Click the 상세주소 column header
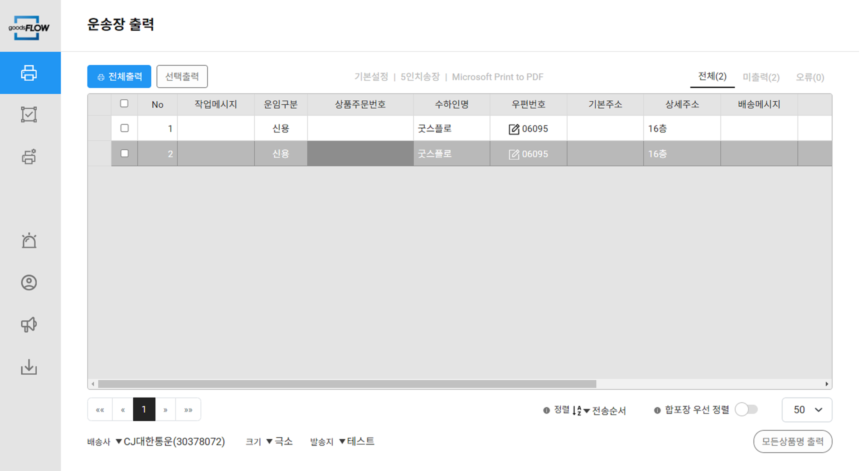 coord(682,104)
